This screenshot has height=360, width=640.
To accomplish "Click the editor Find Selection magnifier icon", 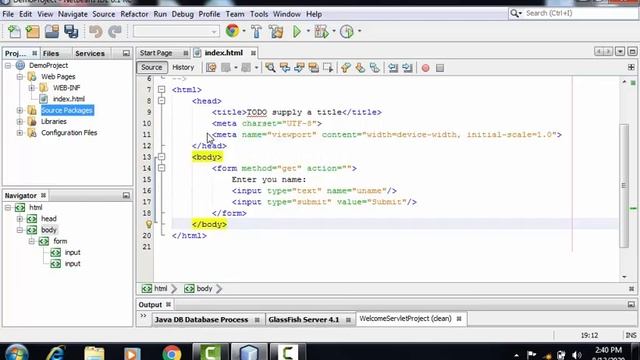I will 270,68.
